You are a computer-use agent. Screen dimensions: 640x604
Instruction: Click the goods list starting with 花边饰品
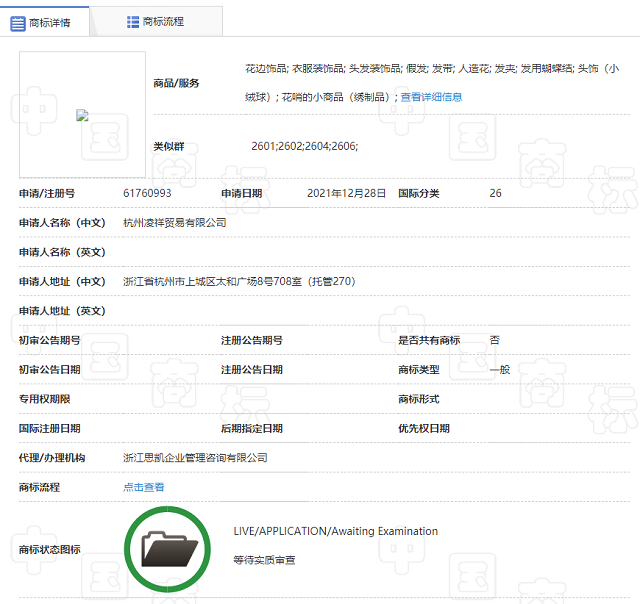click(431, 69)
